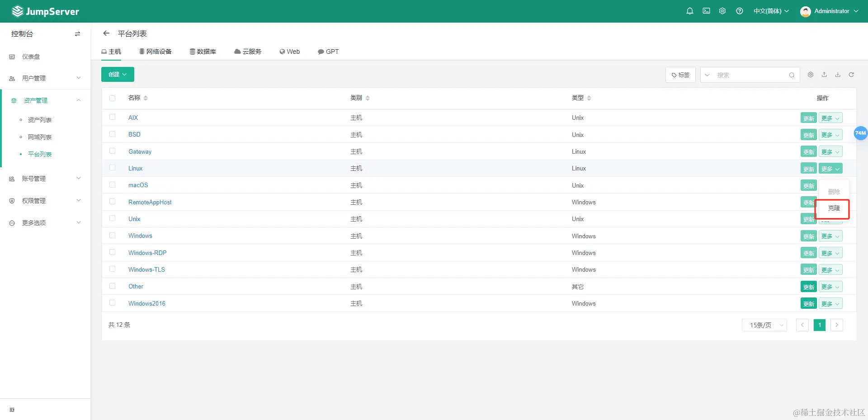The height and width of the screenshot is (420, 868).
Task: Click the export download icon
Action: pos(838,75)
